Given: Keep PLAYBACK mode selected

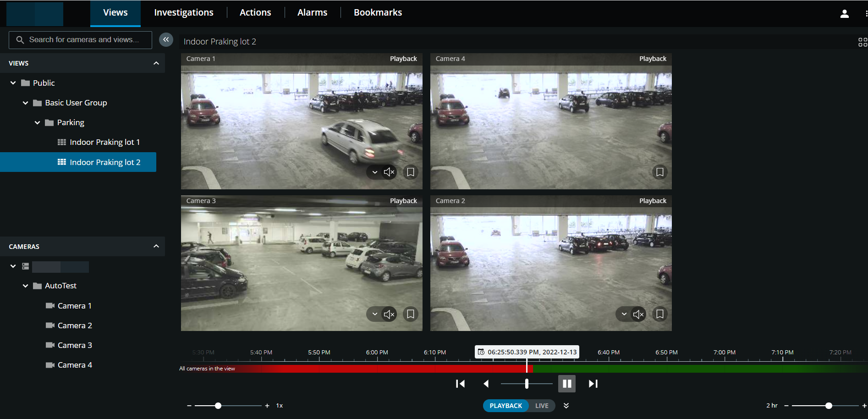Looking at the screenshot, I should click(505, 405).
